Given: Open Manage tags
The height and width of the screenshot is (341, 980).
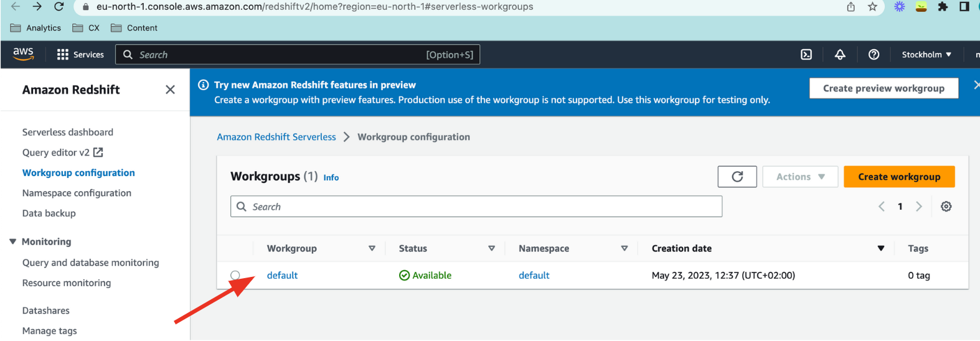Looking at the screenshot, I should pyautogui.click(x=50, y=331).
